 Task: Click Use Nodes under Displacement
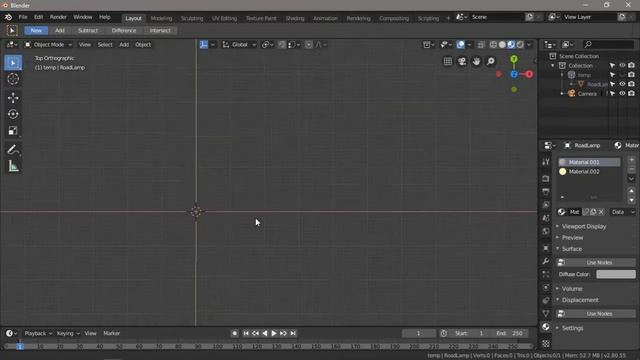pyautogui.click(x=596, y=313)
